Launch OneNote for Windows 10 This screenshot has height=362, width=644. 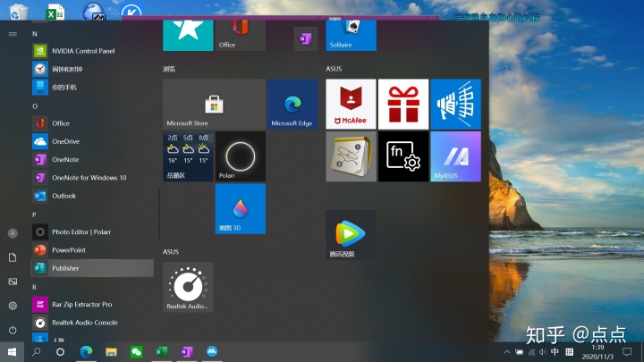(x=92, y=177)
